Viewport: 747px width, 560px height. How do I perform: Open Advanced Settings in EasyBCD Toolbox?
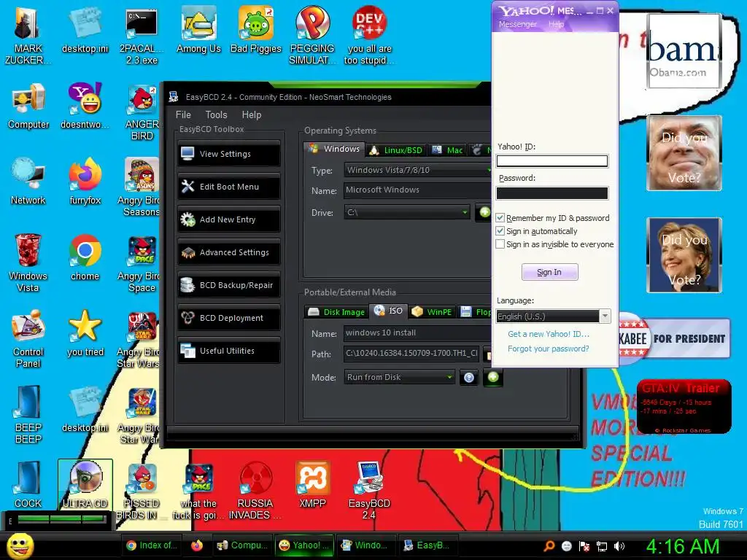point(229,252)
